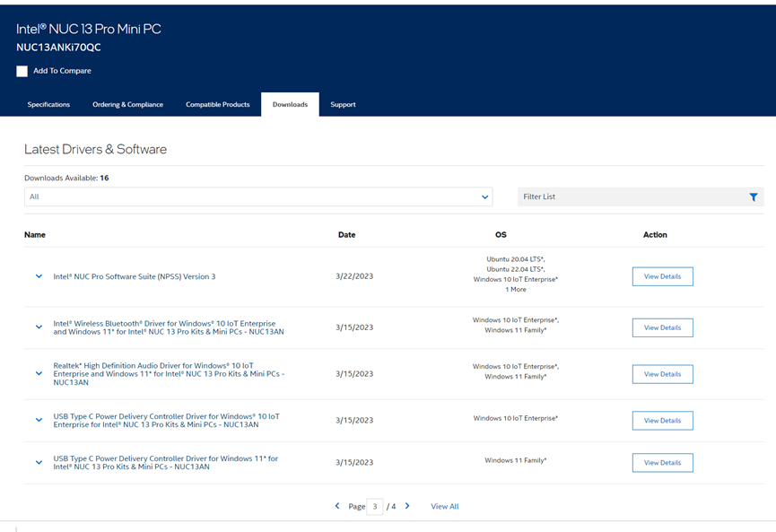Click the Intel NUC 13 Pro Mini PC title
This screenshot has width=776, height=532.
pyautogui.click(x=89, y=30)
